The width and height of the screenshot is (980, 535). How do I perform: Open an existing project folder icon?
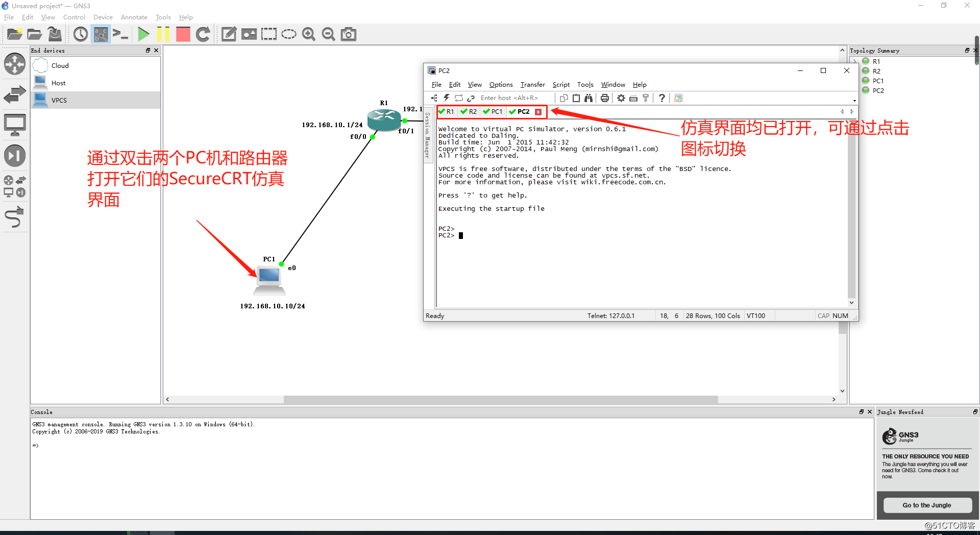[x=34, y=34]
